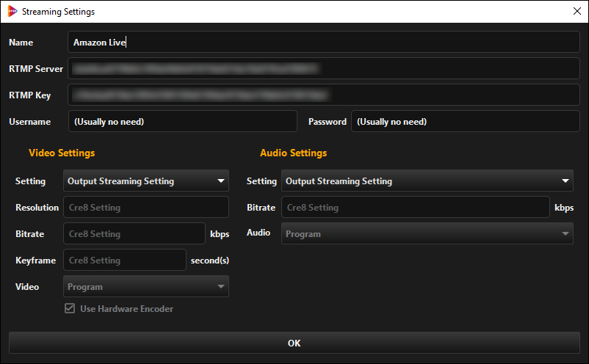The width and height of the screenshot is (589, 364).
Task: Close the Streaming Settings dialog
Action: click(x=577, y=11)
